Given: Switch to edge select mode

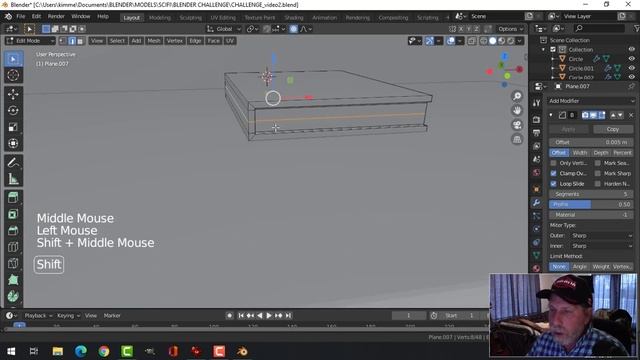Looking at the screenshot, I should tap(72, 41).
